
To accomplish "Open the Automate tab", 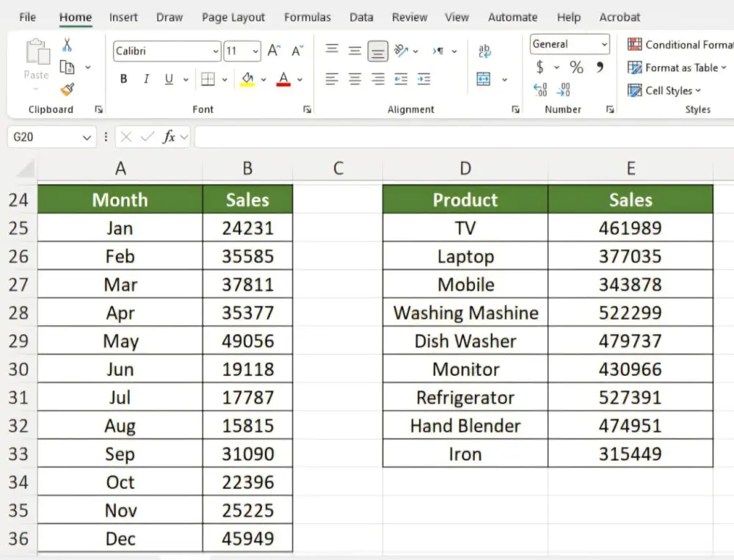I will coord(512,18).
